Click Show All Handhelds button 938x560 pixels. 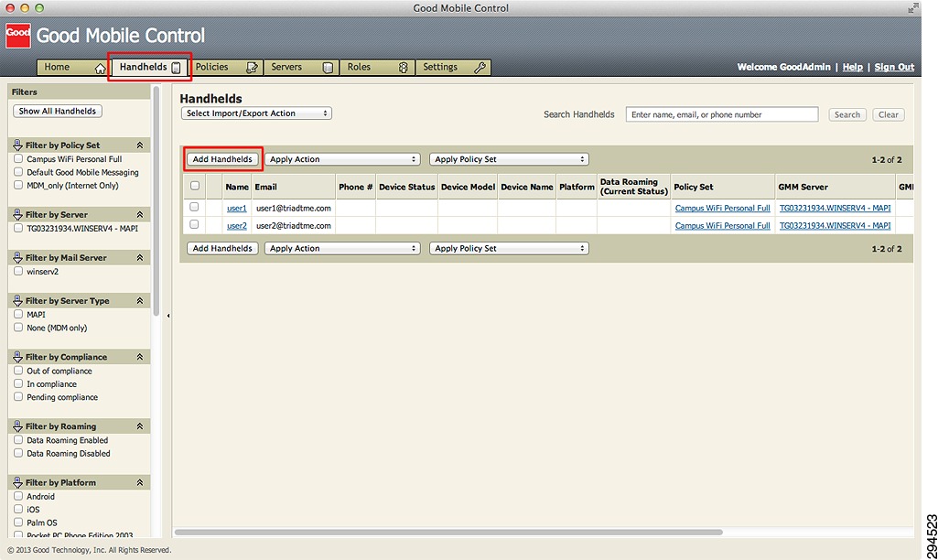click(58, 112)
